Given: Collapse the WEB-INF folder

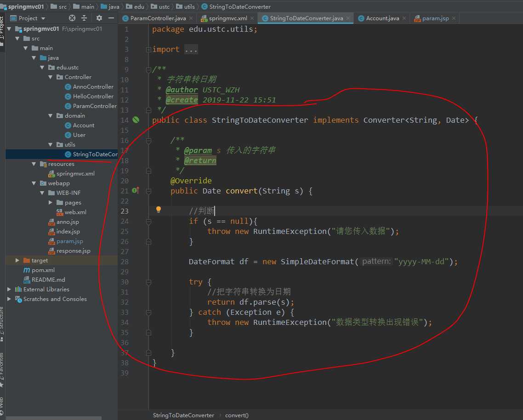Looking at the screenshot, I should [42, 193].
